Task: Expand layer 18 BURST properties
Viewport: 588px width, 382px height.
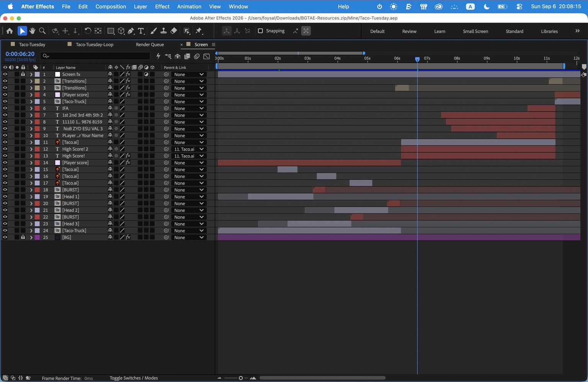Action: click(x=31, y=190)
